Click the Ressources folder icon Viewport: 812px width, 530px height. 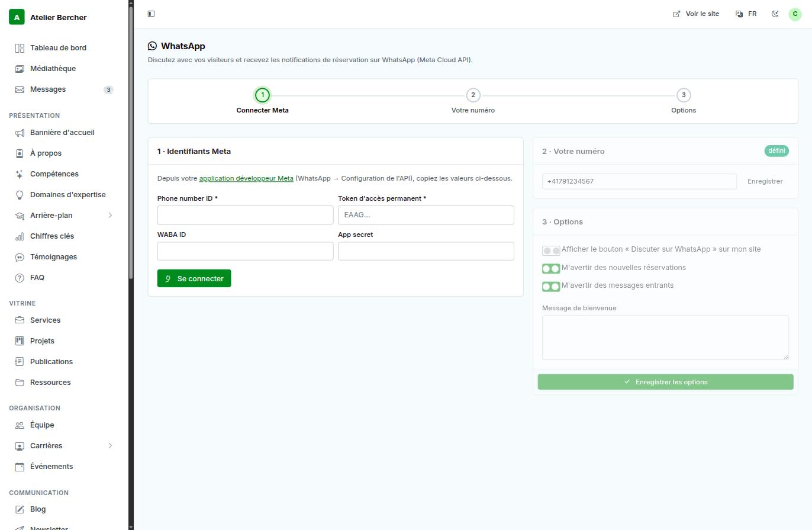point(20,383)
